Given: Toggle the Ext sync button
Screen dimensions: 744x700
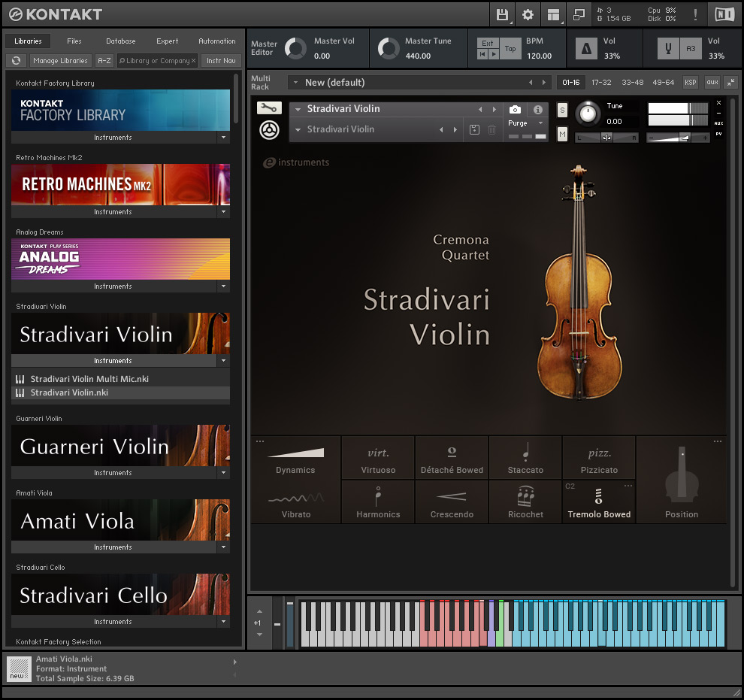Looking at the screenshot, I should 488,43.
